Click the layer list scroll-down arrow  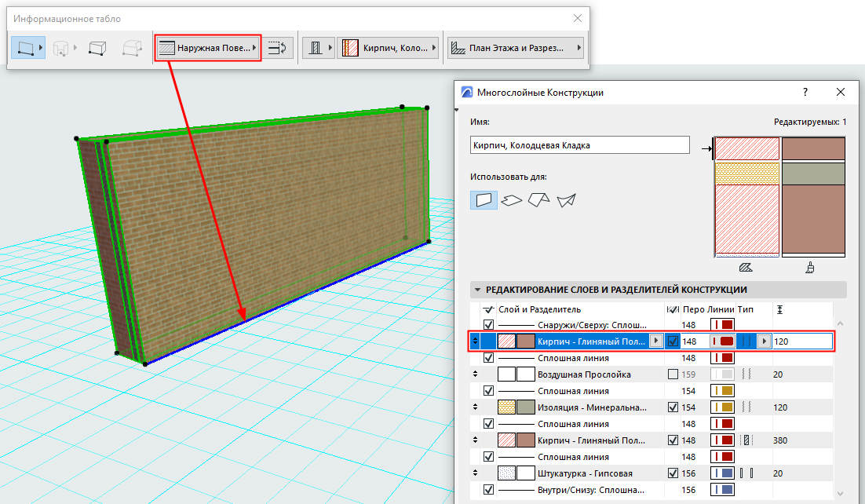(x=840, y=494)
